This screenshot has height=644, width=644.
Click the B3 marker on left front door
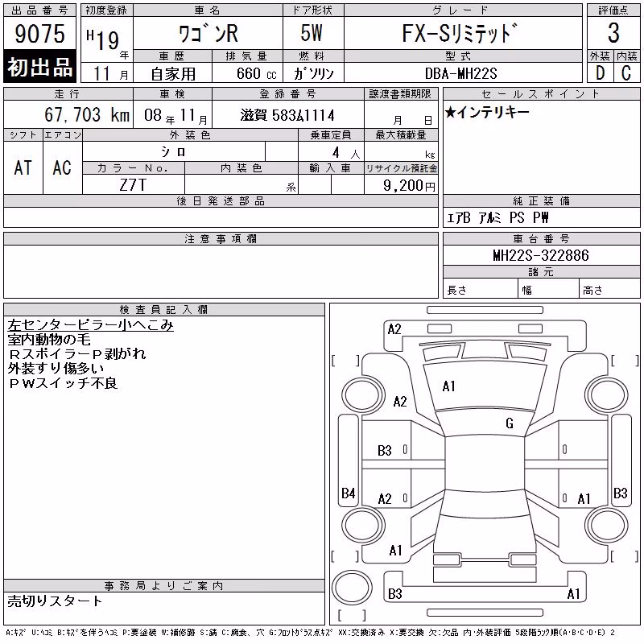pyautogui.click(x=385, y=451)
